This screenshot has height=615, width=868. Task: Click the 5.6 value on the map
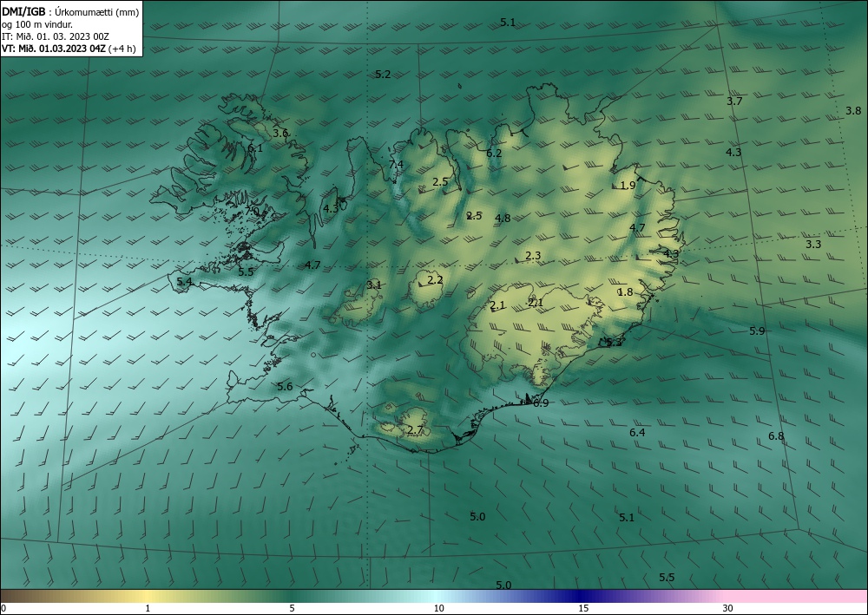285,387
